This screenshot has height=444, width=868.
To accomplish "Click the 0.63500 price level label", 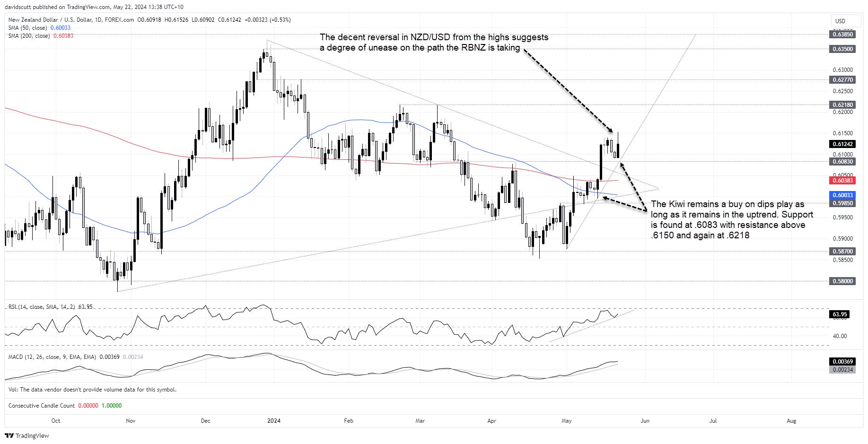I will pyautogui.click(x=842, y=49).
